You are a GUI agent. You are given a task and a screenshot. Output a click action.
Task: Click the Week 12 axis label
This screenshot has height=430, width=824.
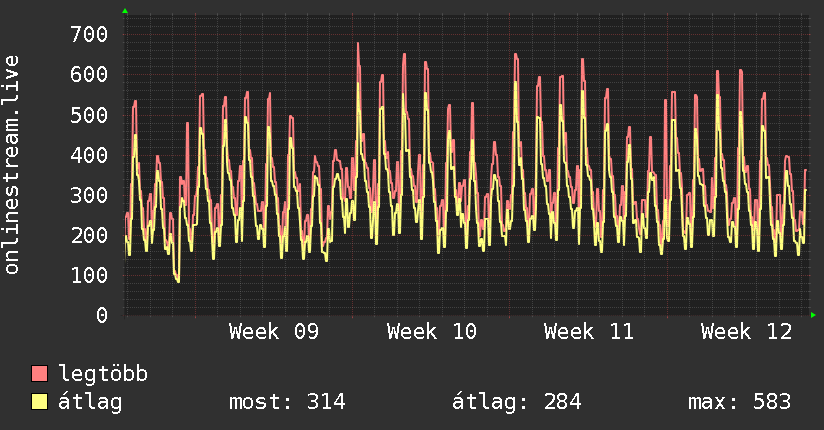click(746, 332)
